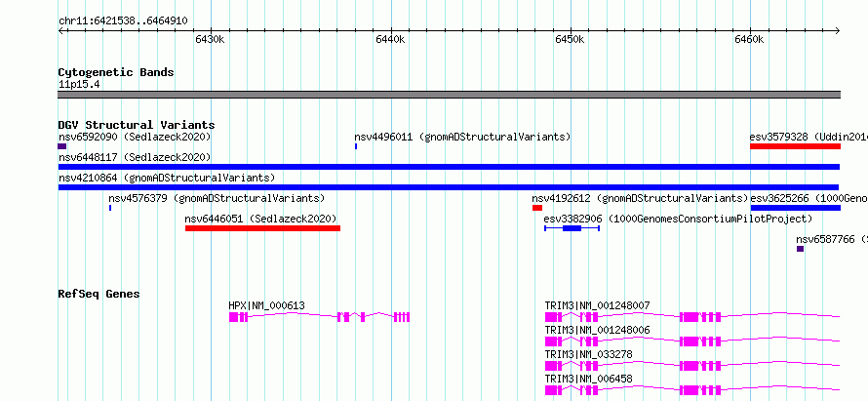Viewport: 868px width, 401px height.
Task: Select the TRIM3 NM_001248007 transcript glyph
Action: pyautogui.click(x=692, y=317)
